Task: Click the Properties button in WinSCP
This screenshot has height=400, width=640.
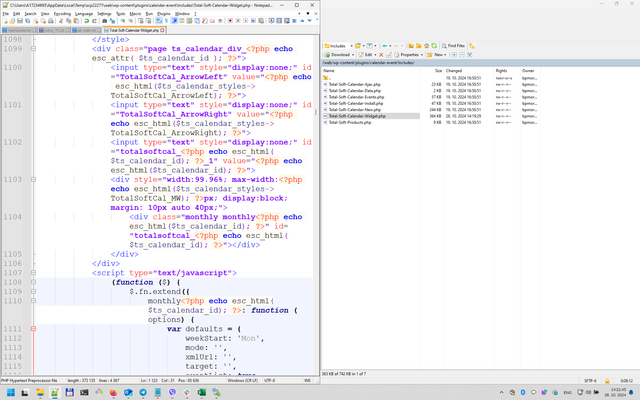Action: tap(406, 55)
